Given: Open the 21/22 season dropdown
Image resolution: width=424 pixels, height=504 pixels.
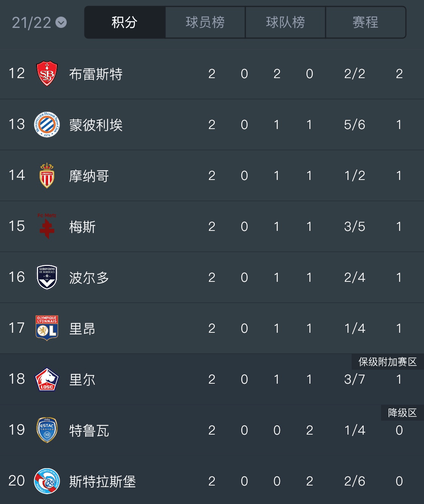Looking at the screenshot, I should [39, 23].
